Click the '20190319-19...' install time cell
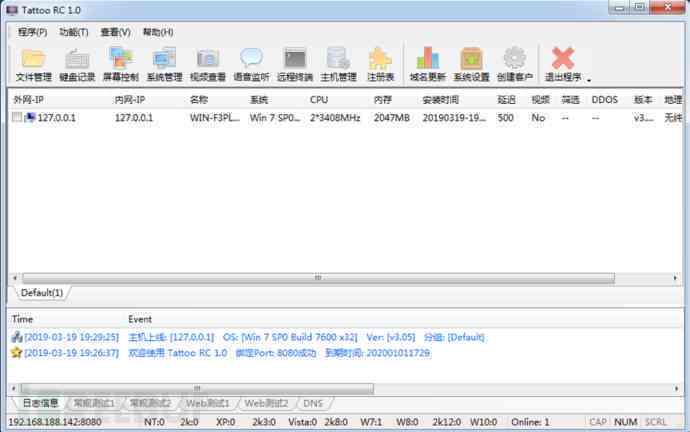Viewport: 690px width, 432px height. 454,117
